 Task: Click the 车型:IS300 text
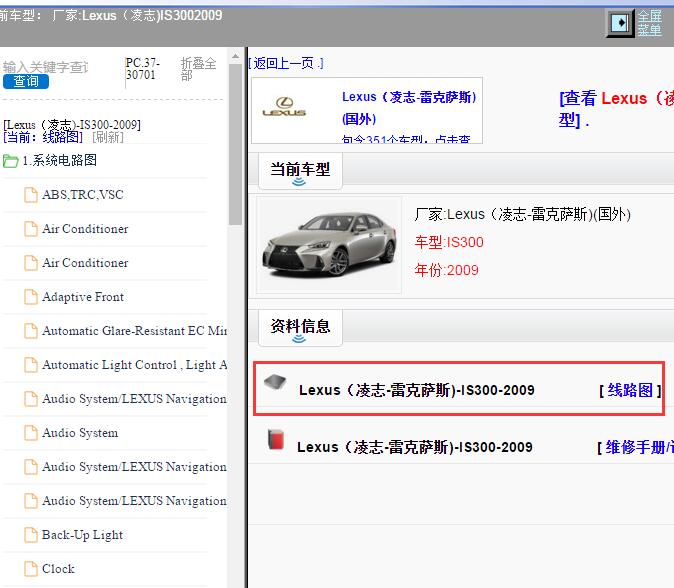[449, 242]
